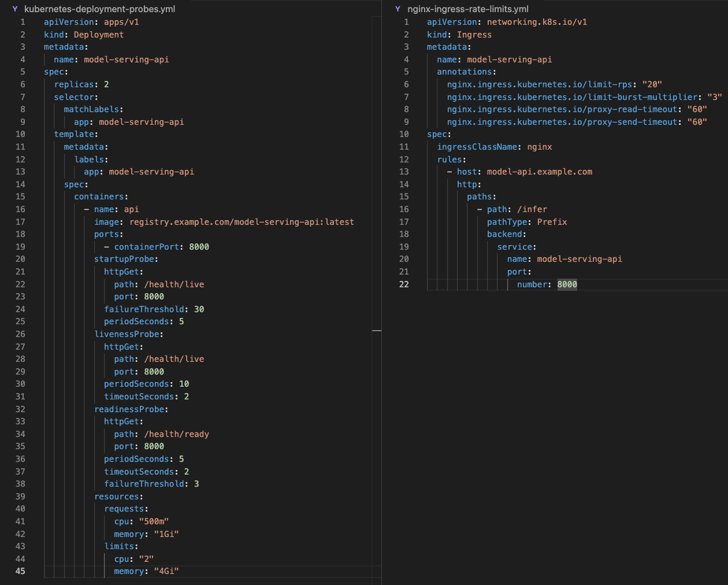This screenshot has height=585, width=728.
Task: Click line number 45 in the left editor
Action: [20, 571]
